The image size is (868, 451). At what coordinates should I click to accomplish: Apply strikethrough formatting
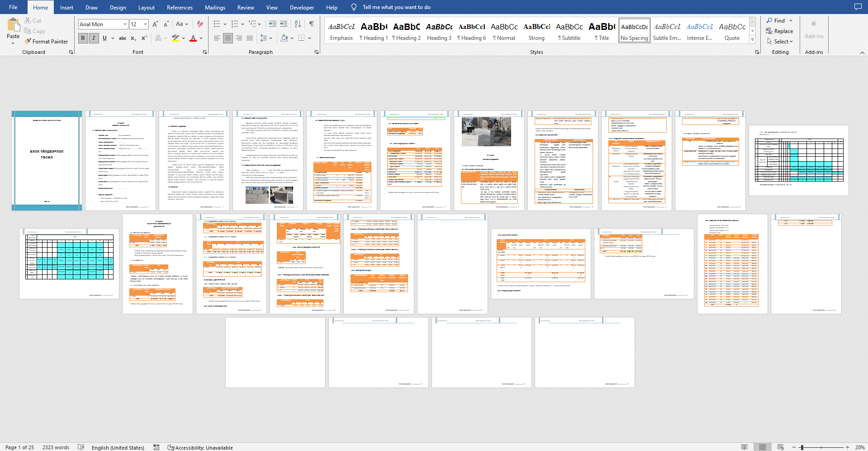123,38
